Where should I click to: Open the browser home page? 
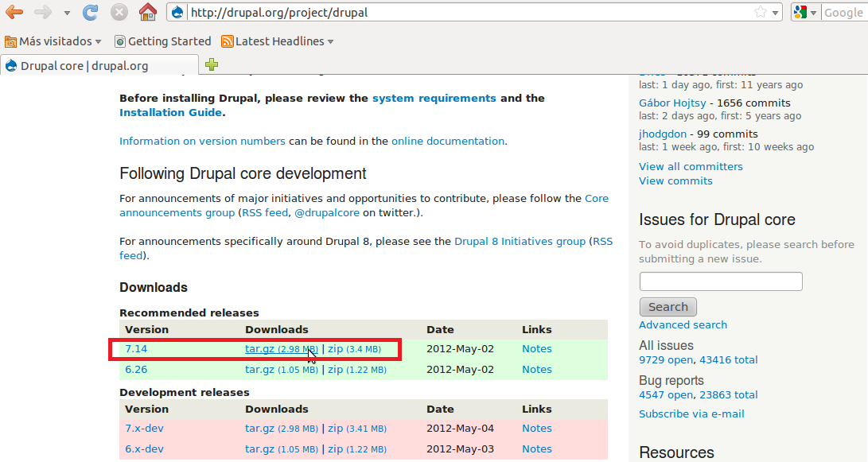[147, 12]
